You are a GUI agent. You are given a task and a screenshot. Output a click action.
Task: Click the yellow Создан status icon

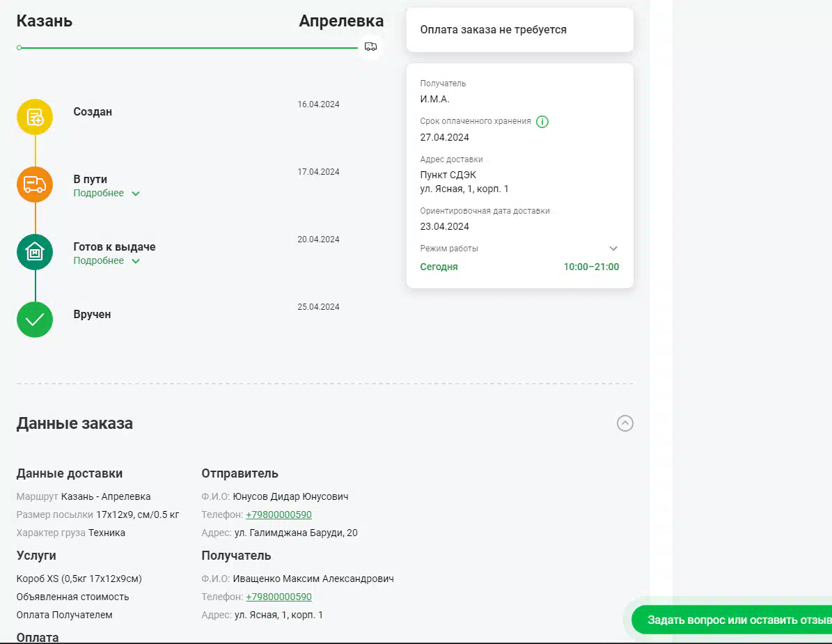(x=35, y=117)
